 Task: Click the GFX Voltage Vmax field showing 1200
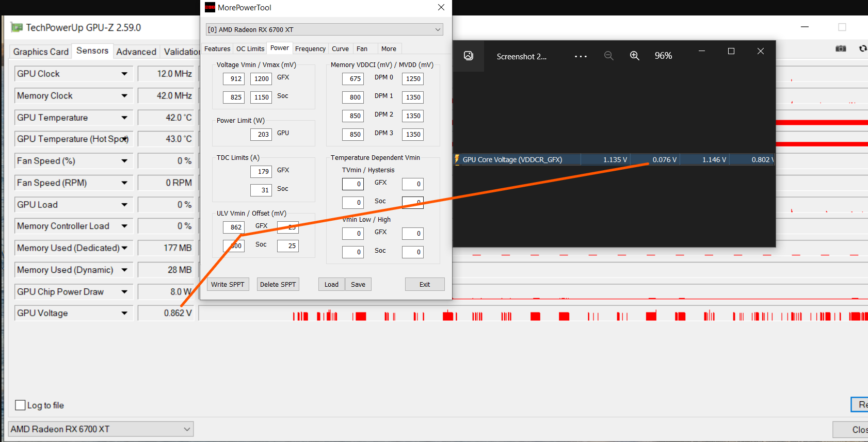pos(261,78)
